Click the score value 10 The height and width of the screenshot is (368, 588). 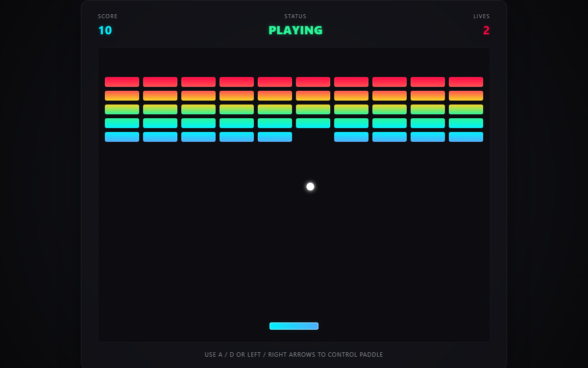click(x=105, y=30)
